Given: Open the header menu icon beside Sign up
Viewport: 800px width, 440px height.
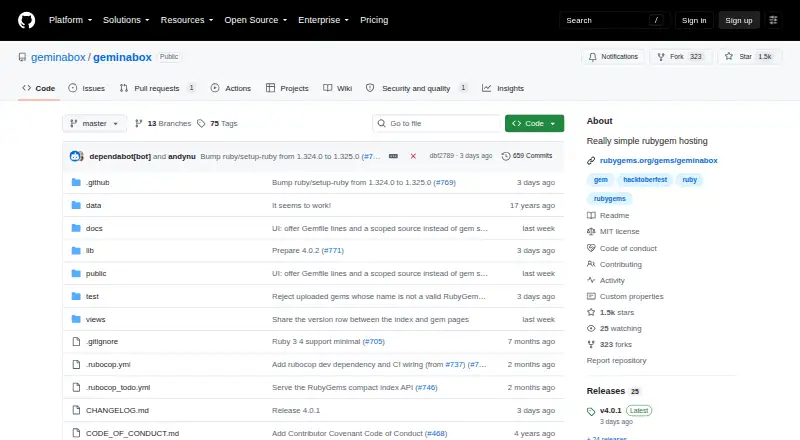Looking at the screenshot, I should (x=773, y=20).
